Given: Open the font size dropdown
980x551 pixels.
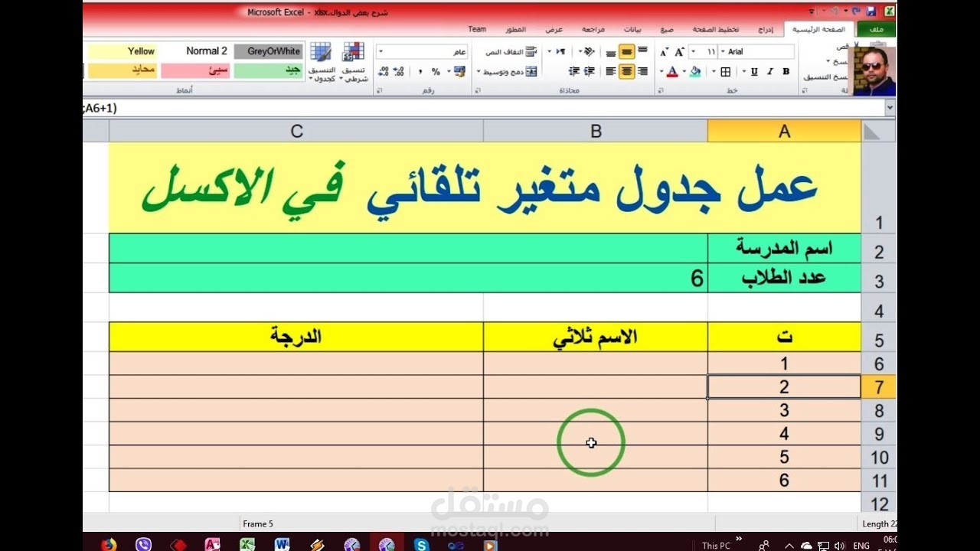Looking at the screenshot, I should point(693,51).
